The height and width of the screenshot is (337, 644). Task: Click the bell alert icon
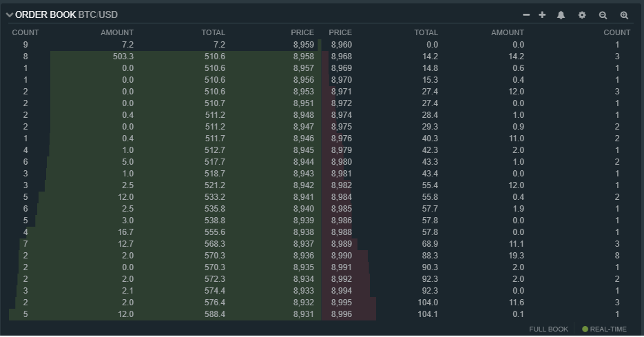pyautogui.click(x=561, y=14)
